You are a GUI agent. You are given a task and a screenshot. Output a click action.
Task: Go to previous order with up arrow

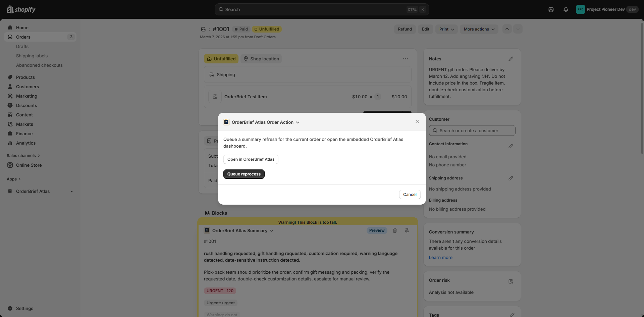point(507,29)
